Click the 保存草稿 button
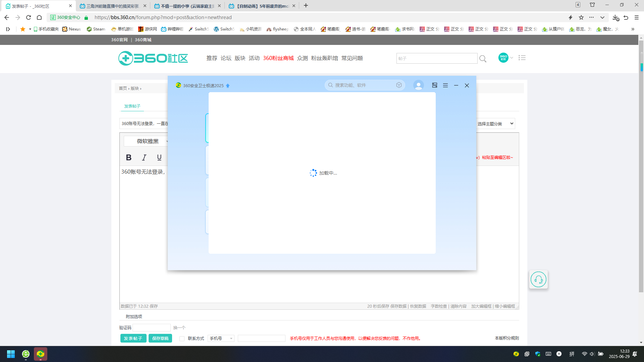Image resolution: width=644 pixels, height=362 pixels. coord(160,338)
